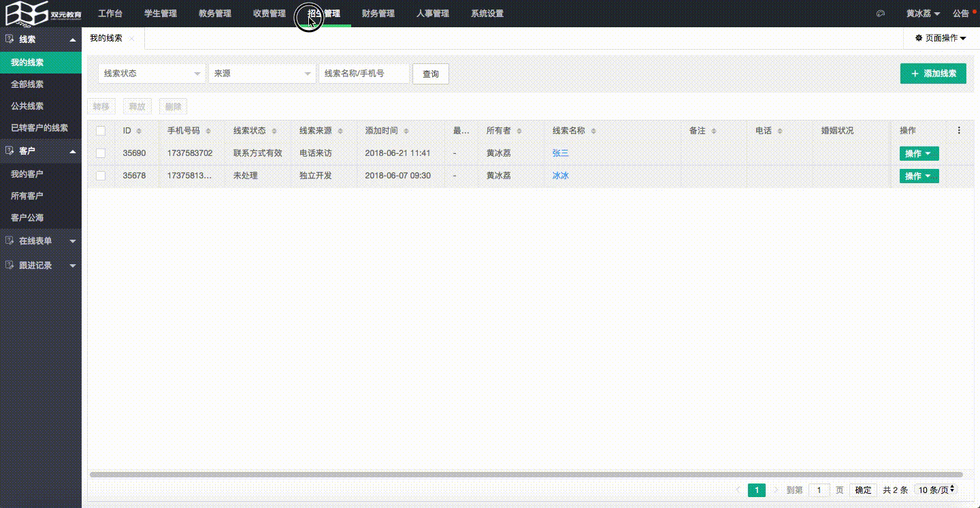Open the 张三 lead link
The height and width of the screenshot is (508, 980).
pos(560,153)
